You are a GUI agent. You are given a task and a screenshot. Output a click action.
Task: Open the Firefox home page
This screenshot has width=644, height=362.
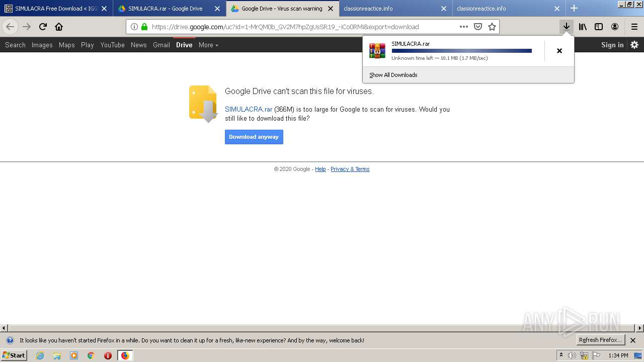[x=59, y=27]
